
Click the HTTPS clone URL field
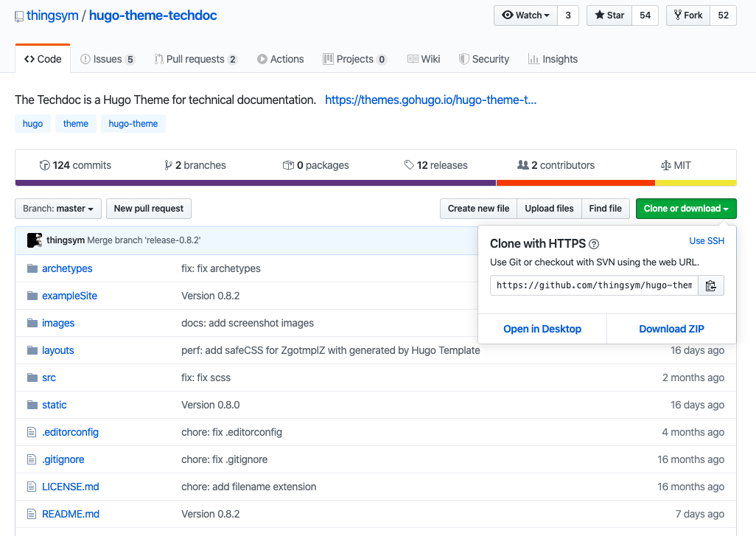click(x=594, y=285)
